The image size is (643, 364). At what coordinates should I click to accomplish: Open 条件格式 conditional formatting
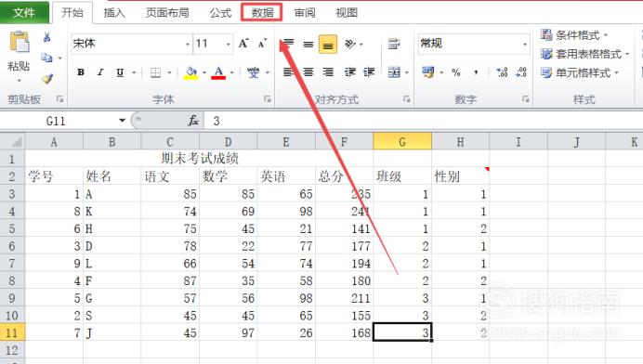(574, 35)
